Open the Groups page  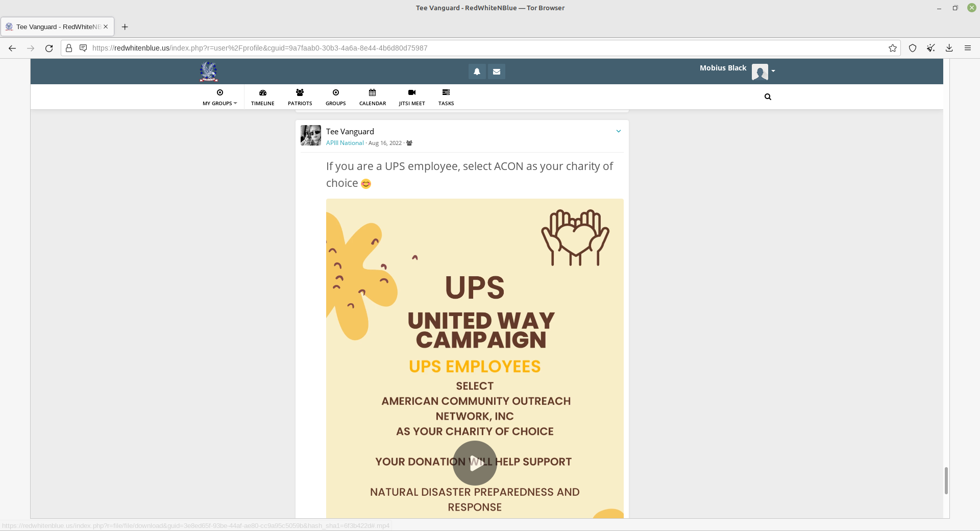click(x=336, y=97)
